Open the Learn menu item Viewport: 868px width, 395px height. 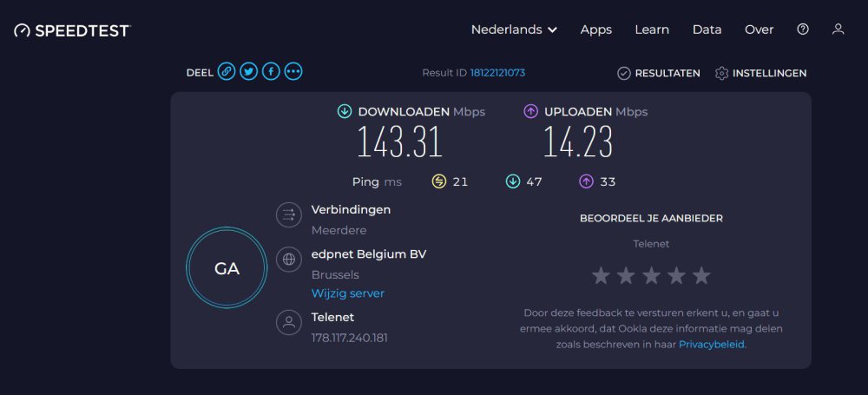point(652,30)
